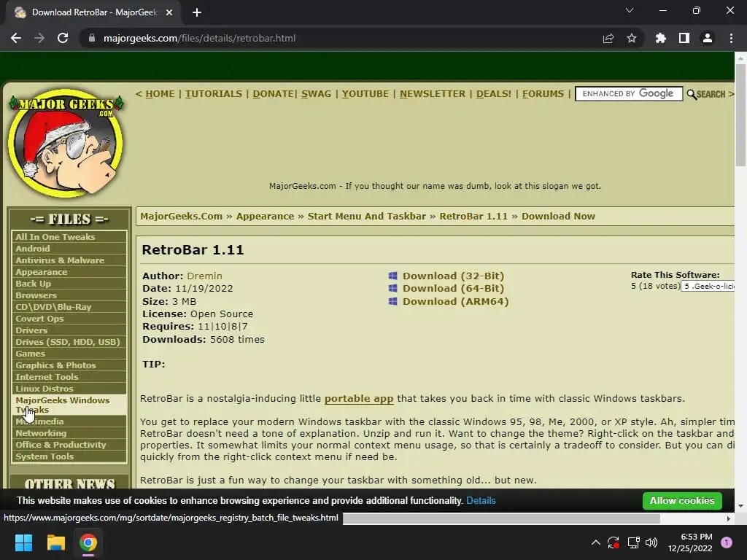Follow the portable app link
The height and width of the screenshot is (560, 747).
coord(359,399)
